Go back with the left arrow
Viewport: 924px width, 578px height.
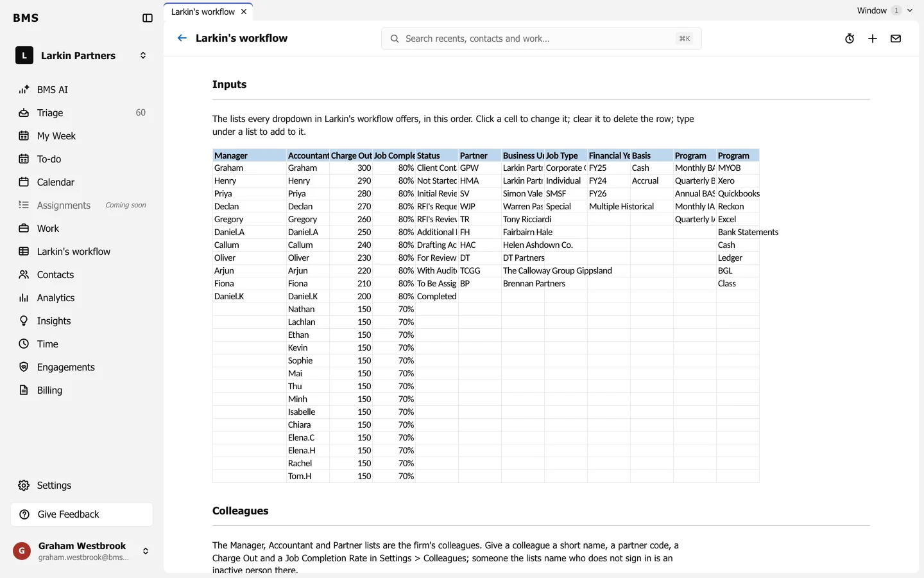tap(182, 39)
